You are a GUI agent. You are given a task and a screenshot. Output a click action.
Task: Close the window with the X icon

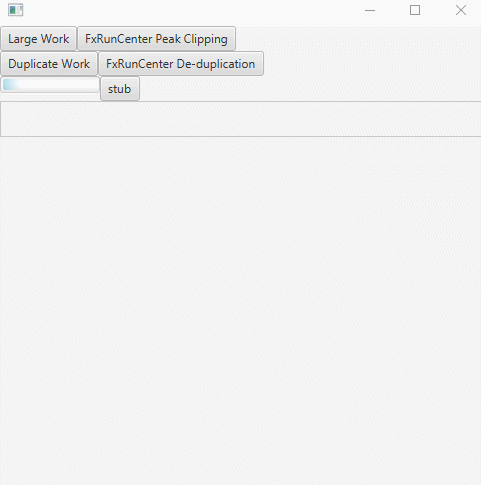click(x=461, y=10)
